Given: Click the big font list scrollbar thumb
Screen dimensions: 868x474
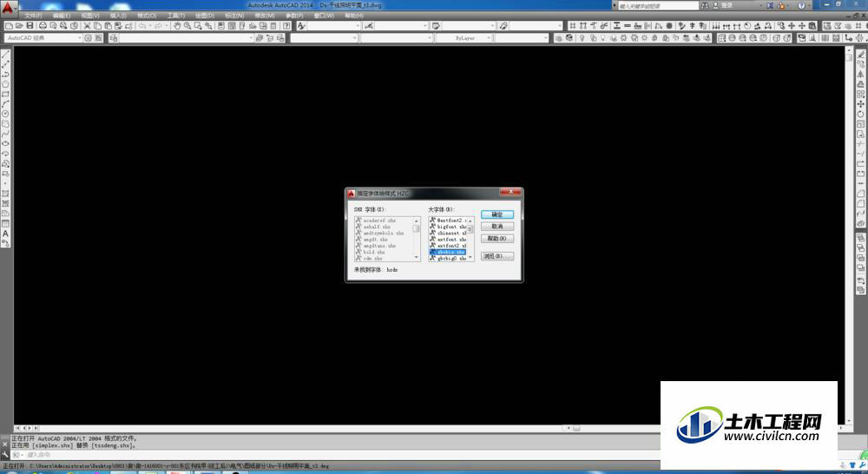Looking at the screenshot, I should [x=470, y=228].
